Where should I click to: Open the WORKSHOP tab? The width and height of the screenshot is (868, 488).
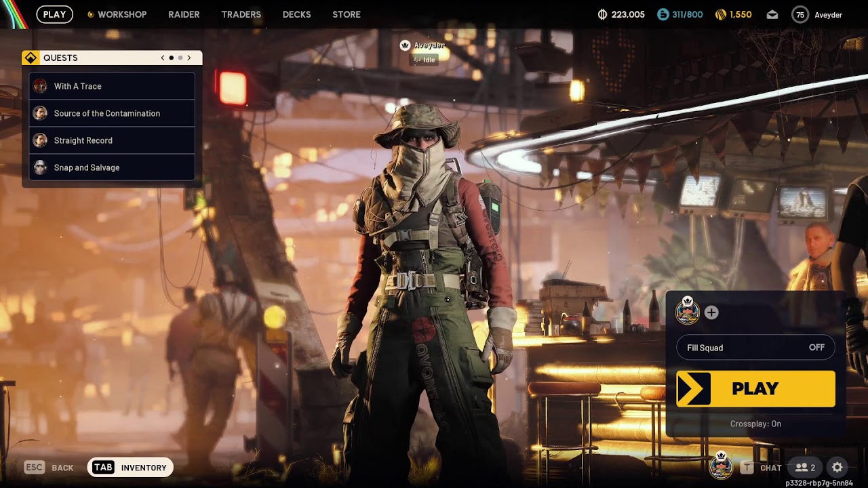click(x=117, y=14)
